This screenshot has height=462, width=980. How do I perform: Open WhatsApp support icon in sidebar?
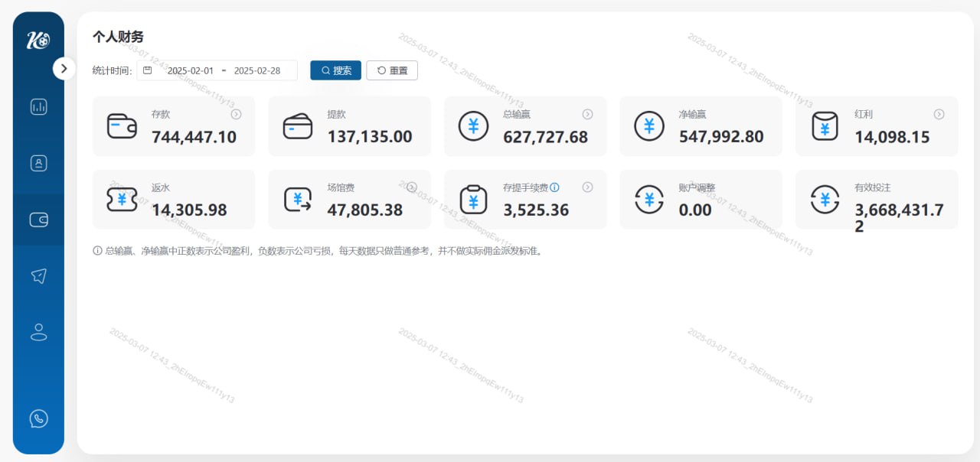[38, 418]
